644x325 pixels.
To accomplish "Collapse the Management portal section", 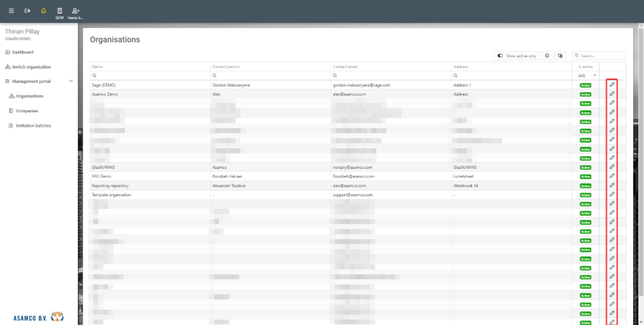I will tap(70, 82).
